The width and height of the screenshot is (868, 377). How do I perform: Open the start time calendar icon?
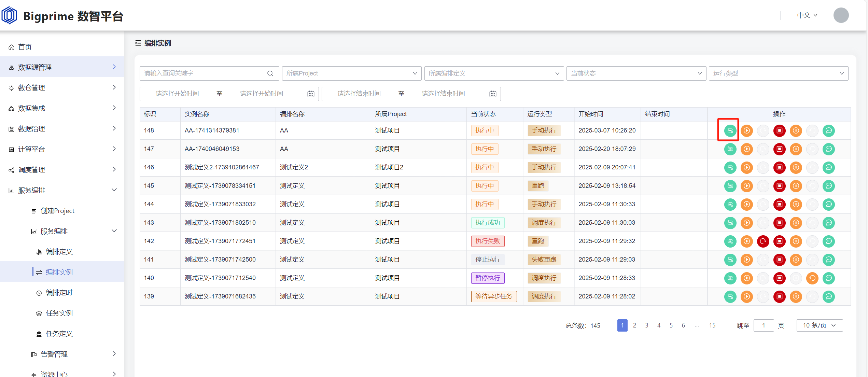pos(311,94)
